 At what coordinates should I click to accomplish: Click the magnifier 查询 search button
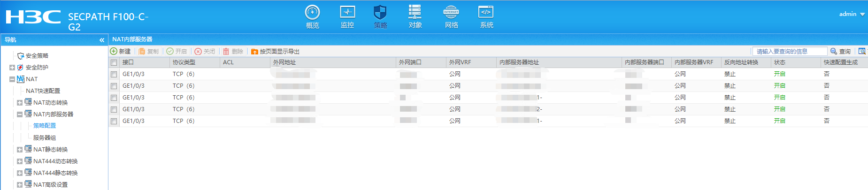[840, 51]
